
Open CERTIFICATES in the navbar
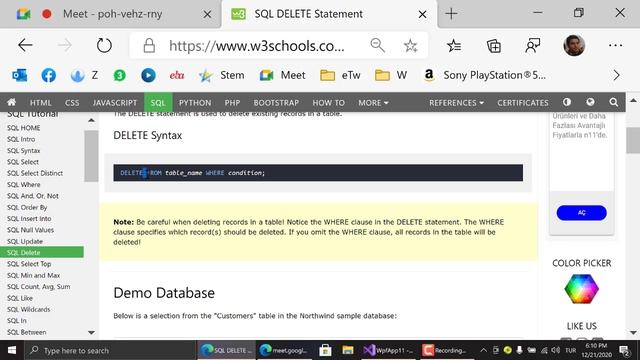coord(523,103)
